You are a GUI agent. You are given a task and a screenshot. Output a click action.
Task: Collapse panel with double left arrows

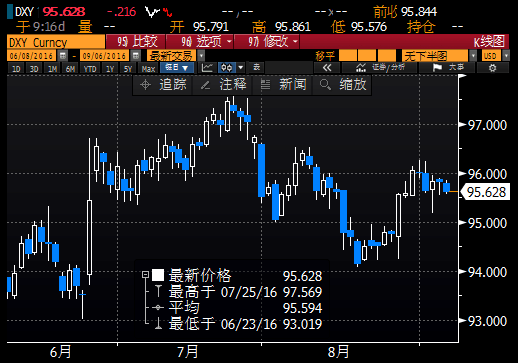tap(327, 68)
